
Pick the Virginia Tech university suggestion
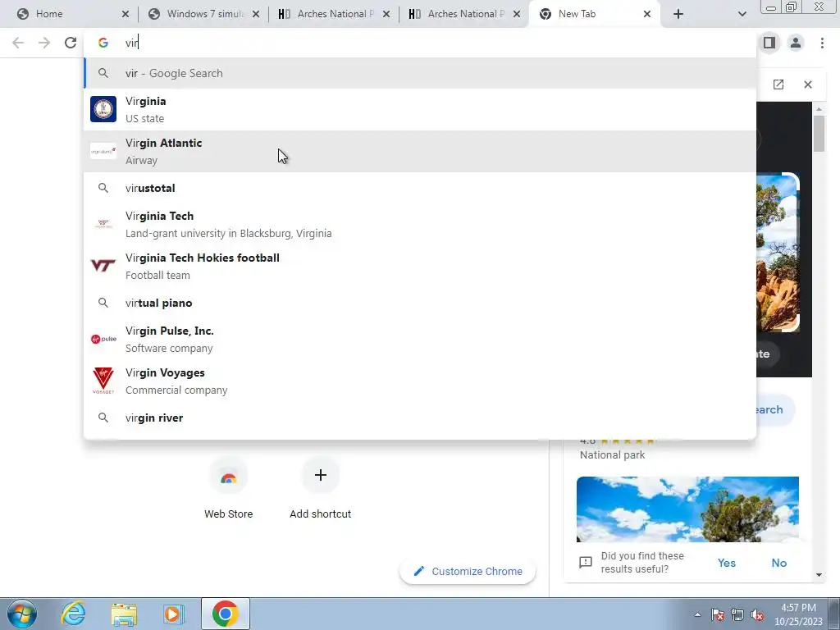click(420, 224)
